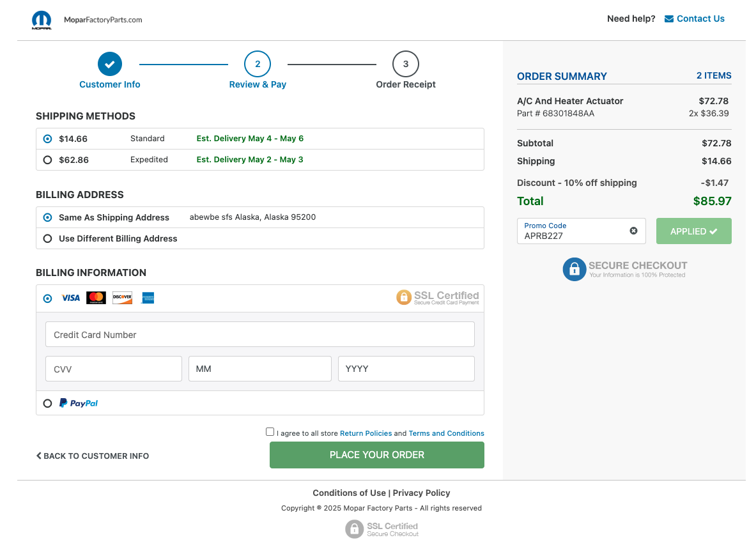Open the Privacy Policy page
The width and height of the screenshot is (756, 547).
click(x=421, y=493)
